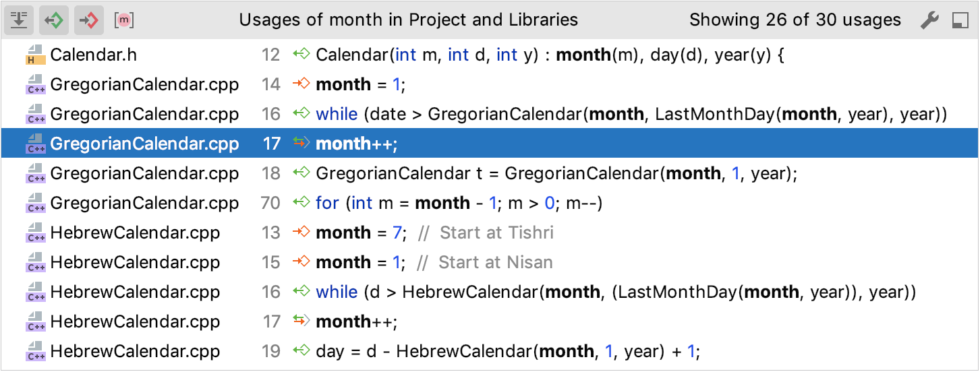Select the HebrewCalendar.cpp line 19 usage
The image size is (980, 372).
pos(507,352)
